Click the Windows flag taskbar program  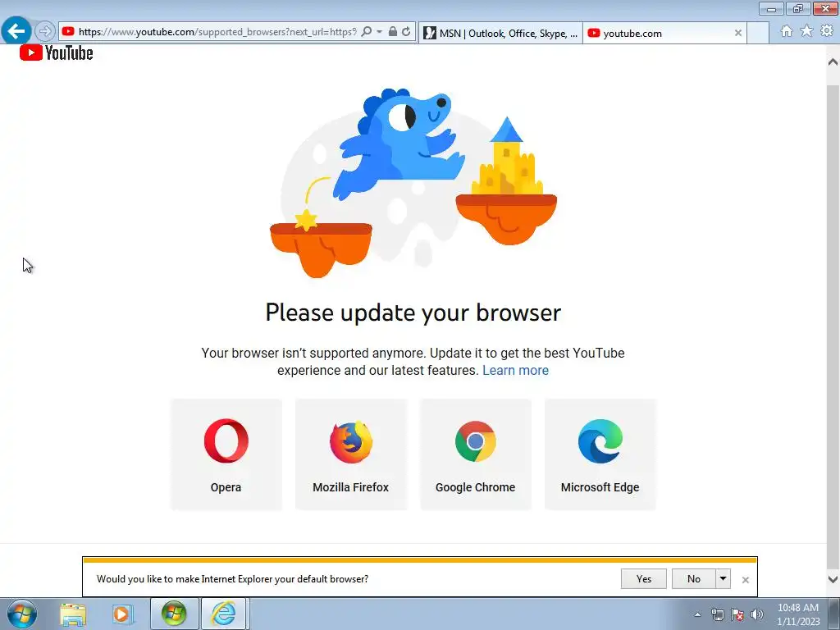tap(174, 614)
